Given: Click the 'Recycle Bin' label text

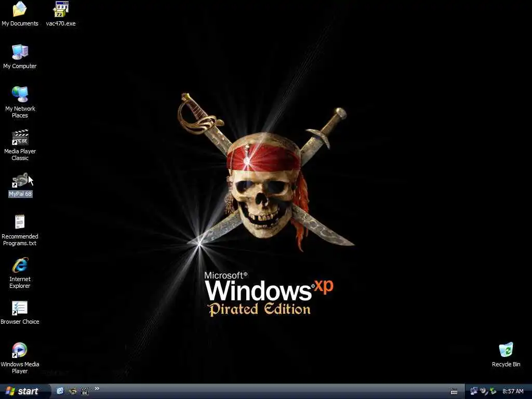Looking at the screenshot, I should point(506,364).
